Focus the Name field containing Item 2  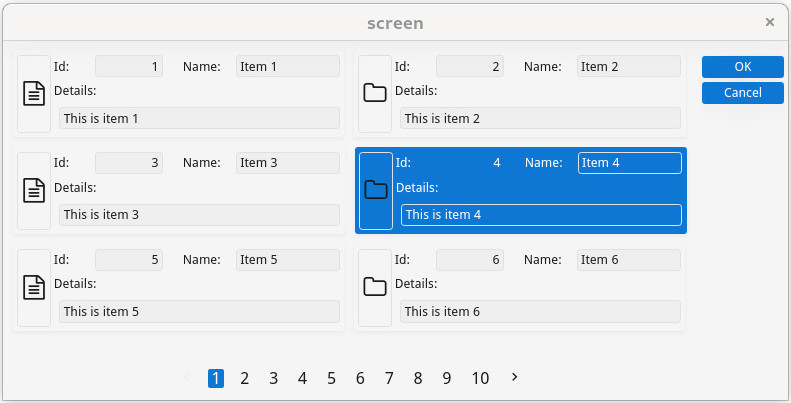629,66
